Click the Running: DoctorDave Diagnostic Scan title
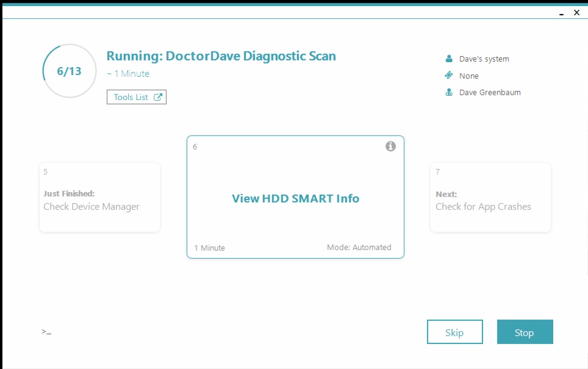Screen dimensions: 588x369 click(221, 56)
